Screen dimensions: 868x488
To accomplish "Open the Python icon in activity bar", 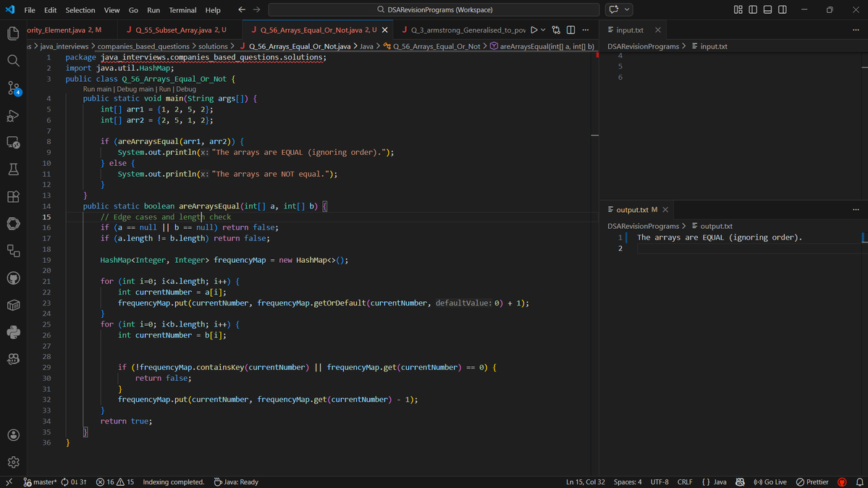I will (x=13, y=332).
